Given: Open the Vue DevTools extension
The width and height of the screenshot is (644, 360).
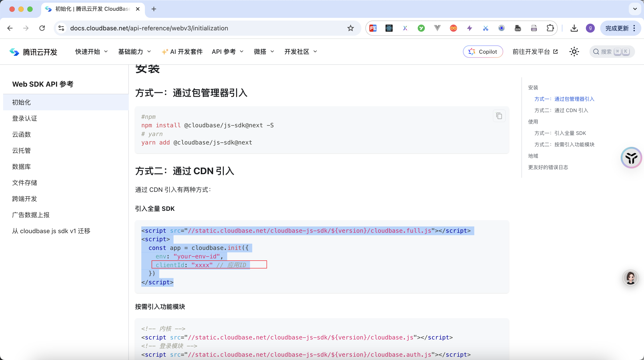Looking at the screenshot, I should [x=437, y=28].
